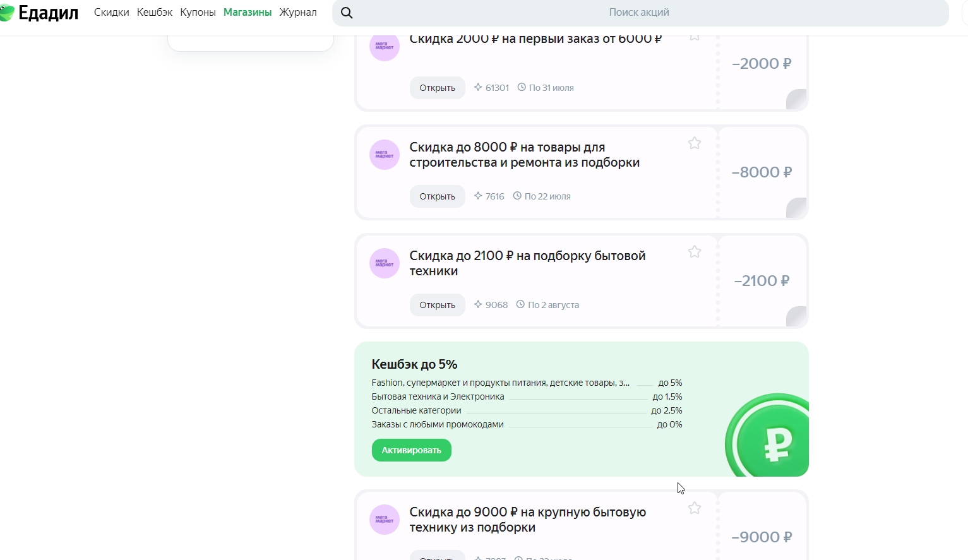The height and width of the screenshot is (560, 968).
Task: Click clock icon next to По 22 июля
Action: click(517, 196)
